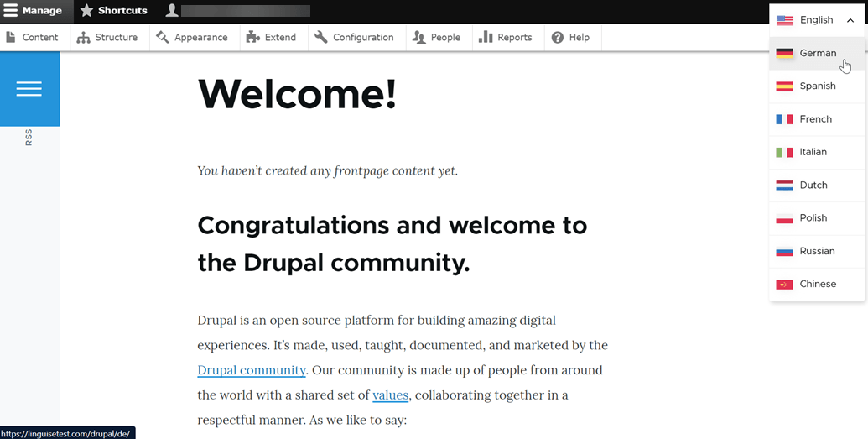Open Appearance admin menu
The image size is (868, 439).
pos(195,37)
